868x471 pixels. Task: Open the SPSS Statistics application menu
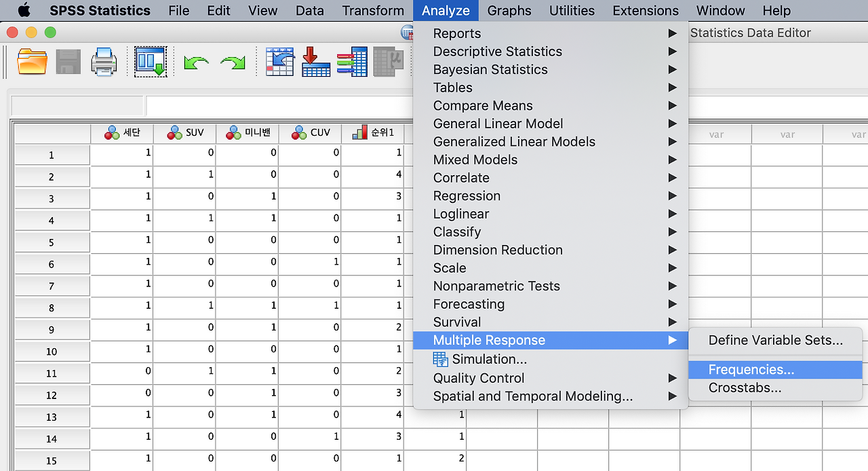100,10
